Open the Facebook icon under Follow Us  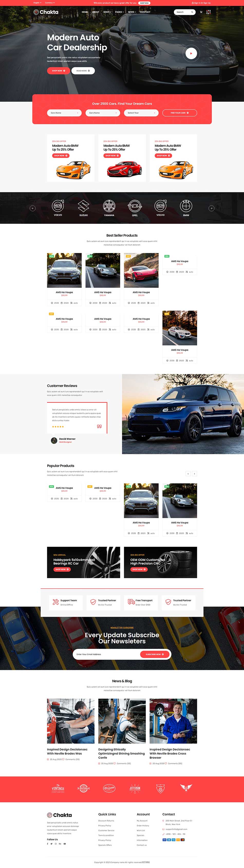tap(48, 844)
